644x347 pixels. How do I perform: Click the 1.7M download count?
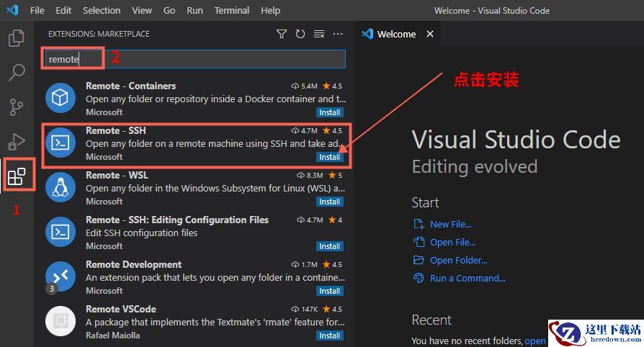[x=304, y=264]
